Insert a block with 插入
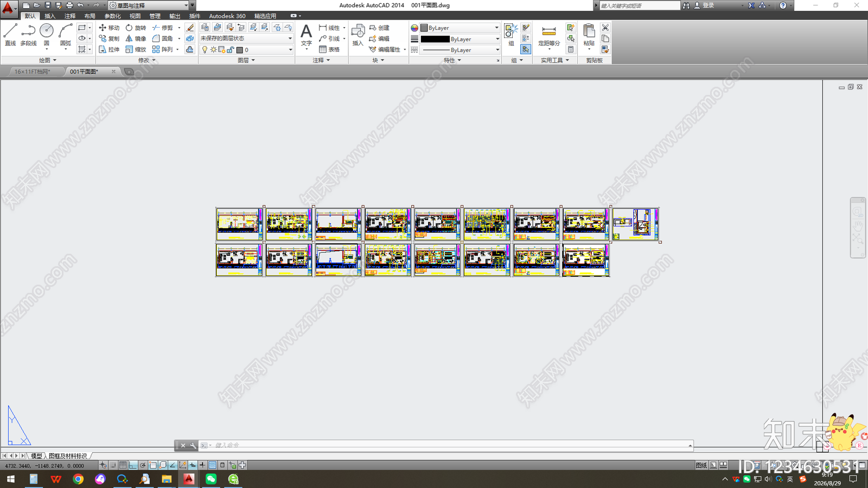The width and height of the screenshot is (868, 488). point(358,35)
